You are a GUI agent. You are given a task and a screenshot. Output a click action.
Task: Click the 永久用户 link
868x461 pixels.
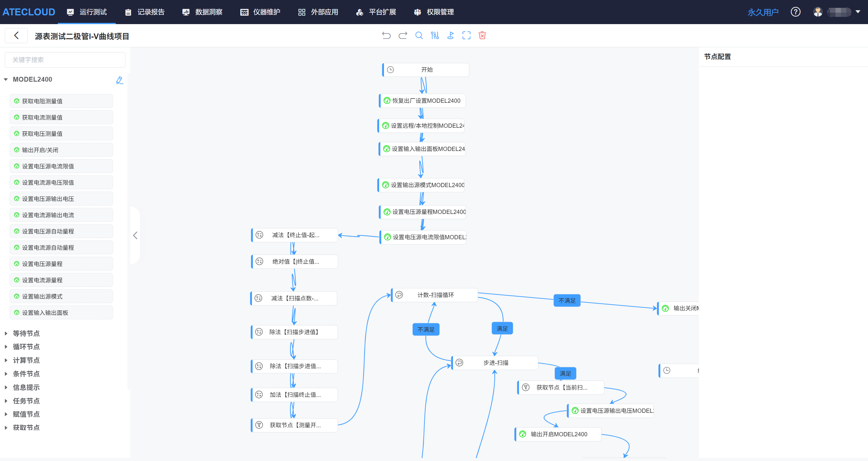tap(763, 12)
